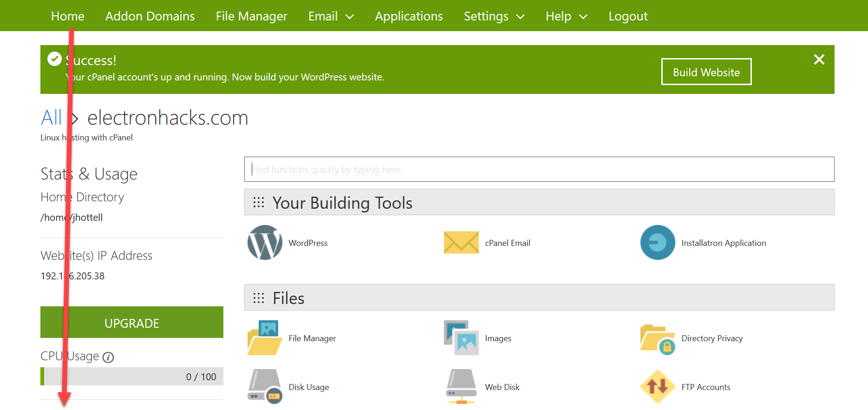This screenshot has width=868, height=410.
Task: Open the FTP Accounts arrows icon
Action: click(x=658, y=387)
